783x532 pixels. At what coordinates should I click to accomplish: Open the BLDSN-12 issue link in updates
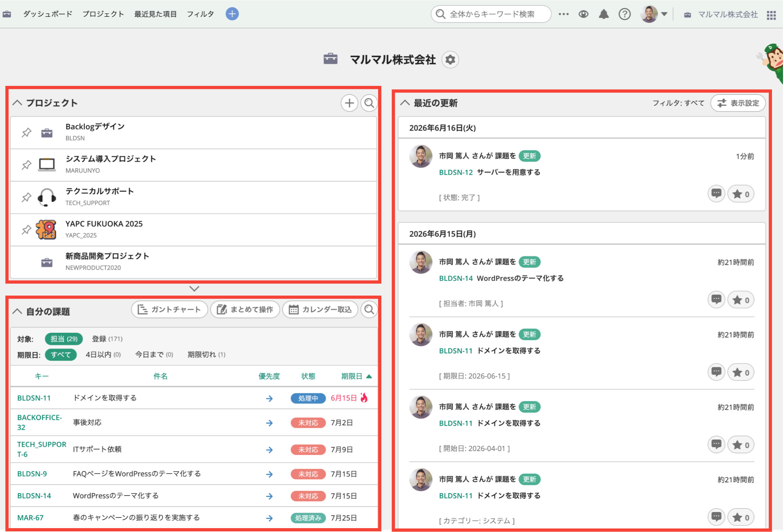click(x=455, y=172)
